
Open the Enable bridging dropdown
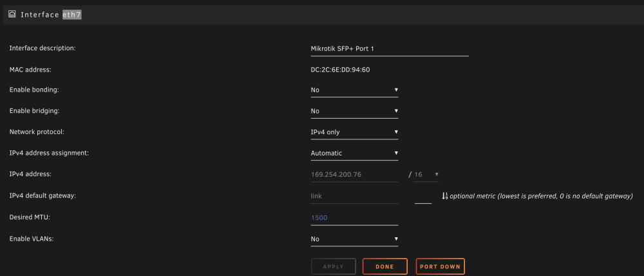click(x=354, y=111)
